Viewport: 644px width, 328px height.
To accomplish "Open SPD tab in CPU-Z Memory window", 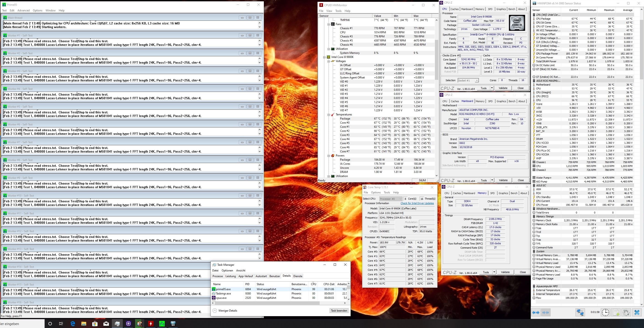I will [x=492, y=193].
